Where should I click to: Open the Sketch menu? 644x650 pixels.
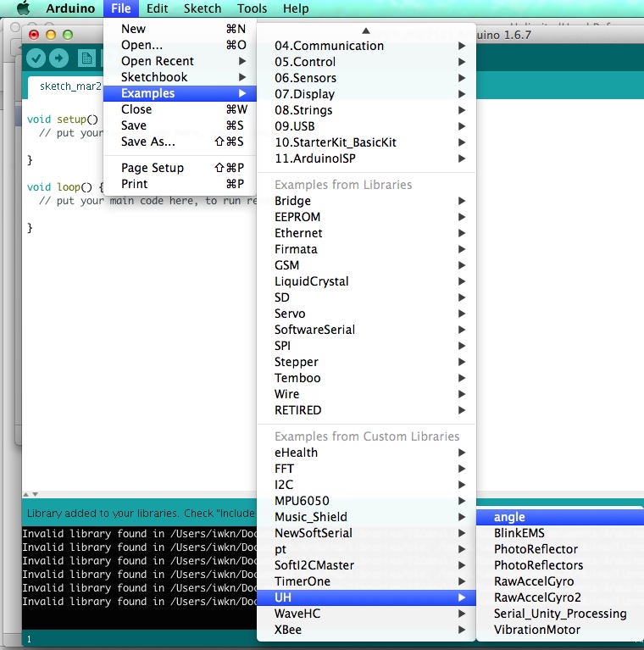coord(203,8)
